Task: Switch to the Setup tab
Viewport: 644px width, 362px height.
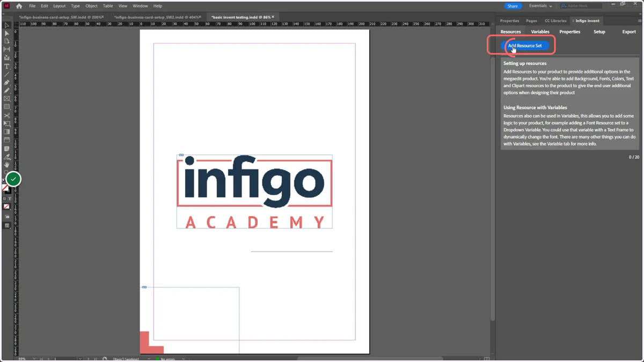Action: pyautogui.click(x=599, y=32)
